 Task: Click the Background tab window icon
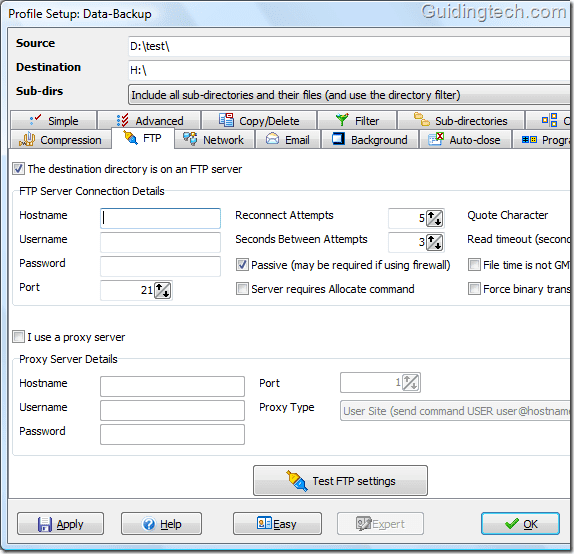[x=338, y=139]
